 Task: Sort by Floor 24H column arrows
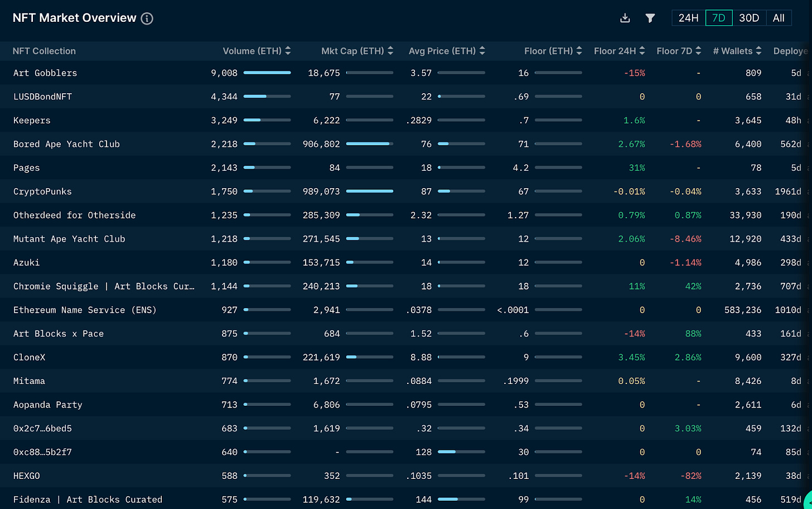(x=642, y=51)
